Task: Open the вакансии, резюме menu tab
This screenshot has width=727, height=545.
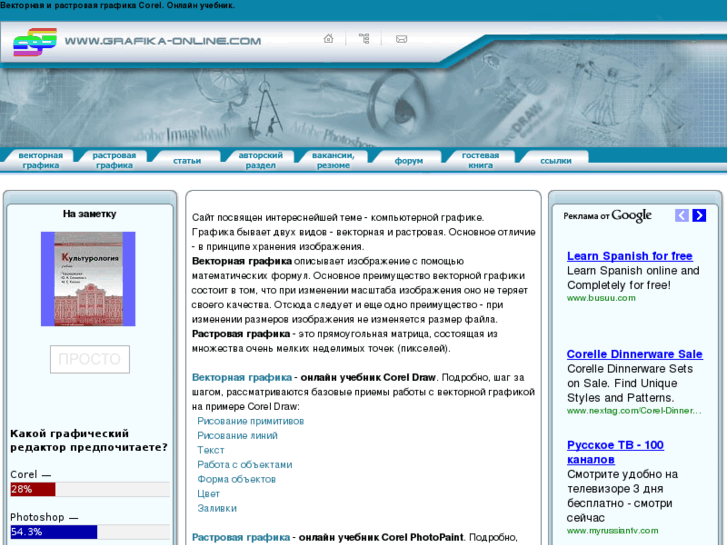Action: tap(333, 160)
